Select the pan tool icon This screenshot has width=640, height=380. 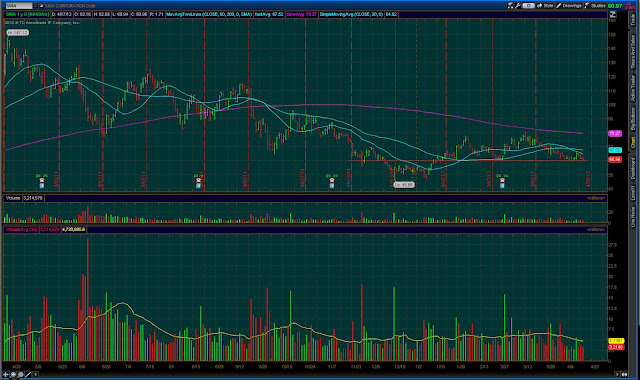pos(13,374)
